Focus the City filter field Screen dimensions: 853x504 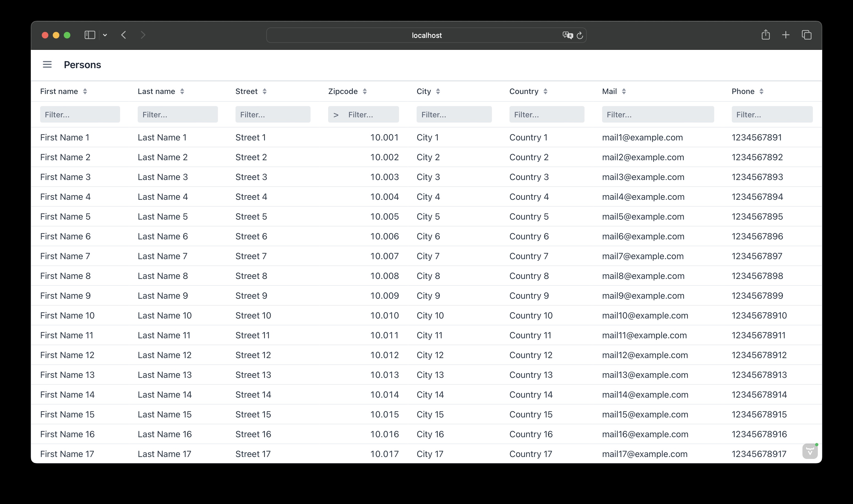pos(454,114)
